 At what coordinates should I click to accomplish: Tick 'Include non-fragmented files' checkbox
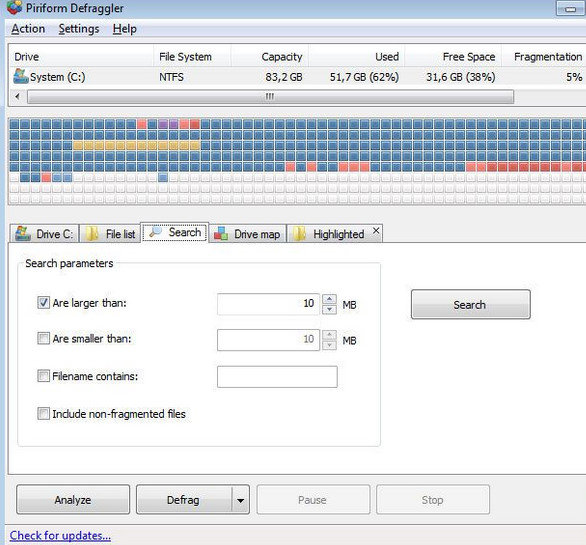click(43, 413)
